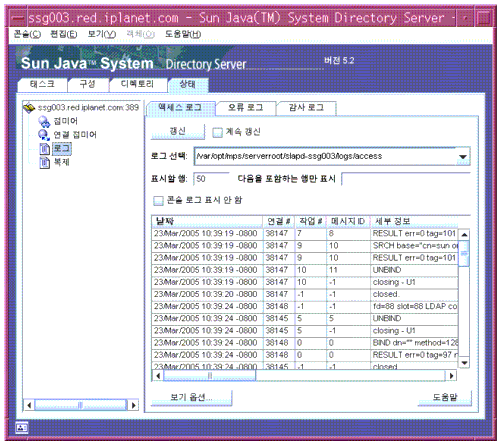Toggle the 계속 갱신 checkbox

coord(217,133)
